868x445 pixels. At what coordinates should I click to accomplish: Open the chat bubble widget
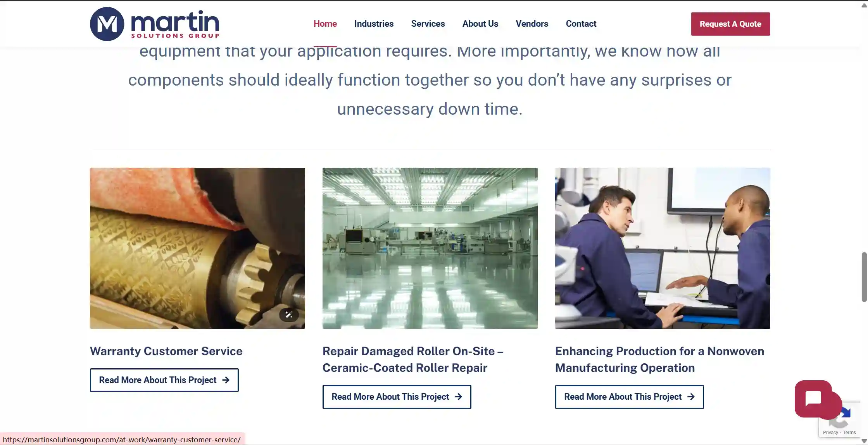click(813, 399)
